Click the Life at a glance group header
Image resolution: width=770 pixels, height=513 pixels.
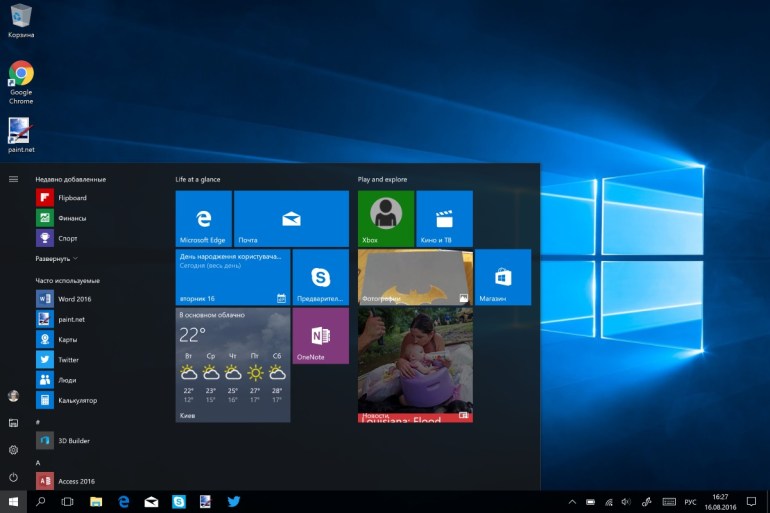pyautogui.click(x=198, y=180)
